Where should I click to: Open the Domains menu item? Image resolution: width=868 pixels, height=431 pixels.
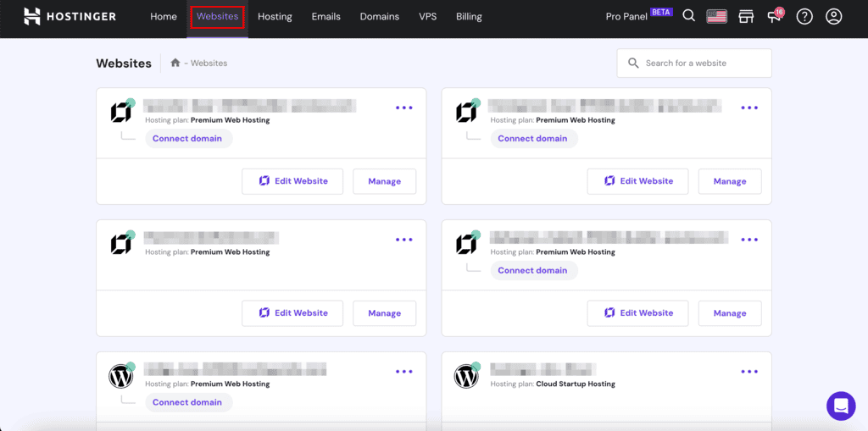(x=379, y=16)
